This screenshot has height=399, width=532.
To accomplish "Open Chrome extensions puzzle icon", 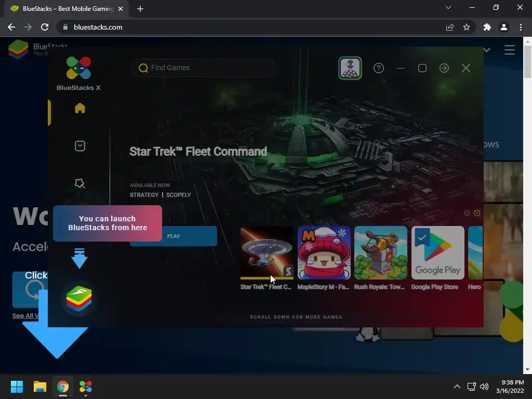I will click(487, 27).
